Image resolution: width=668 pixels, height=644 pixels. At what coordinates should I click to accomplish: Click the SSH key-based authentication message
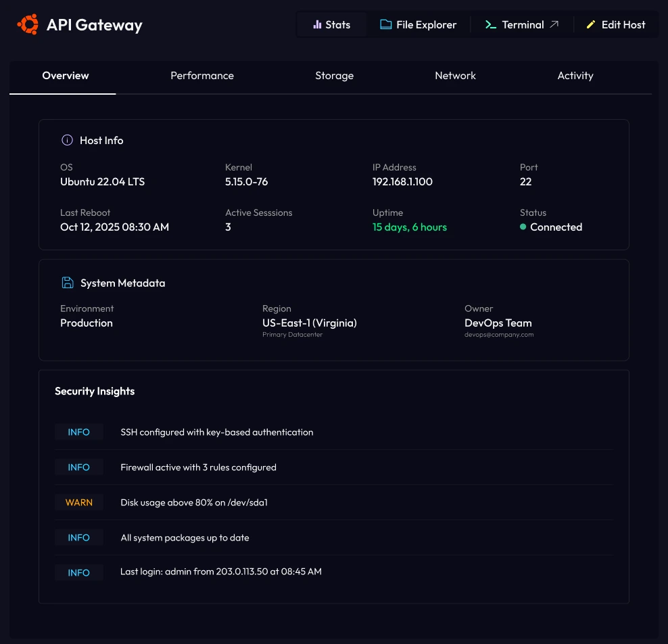(x=217, y=432)
